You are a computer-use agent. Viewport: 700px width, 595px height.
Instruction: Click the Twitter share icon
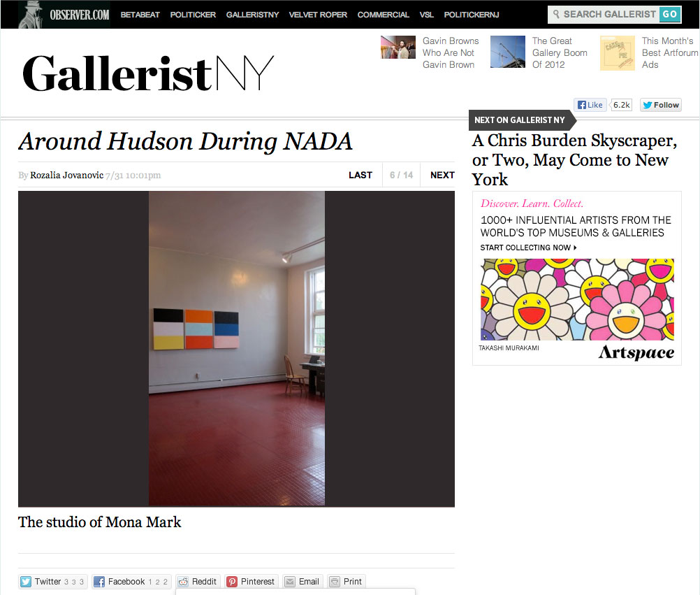point(26,582)
